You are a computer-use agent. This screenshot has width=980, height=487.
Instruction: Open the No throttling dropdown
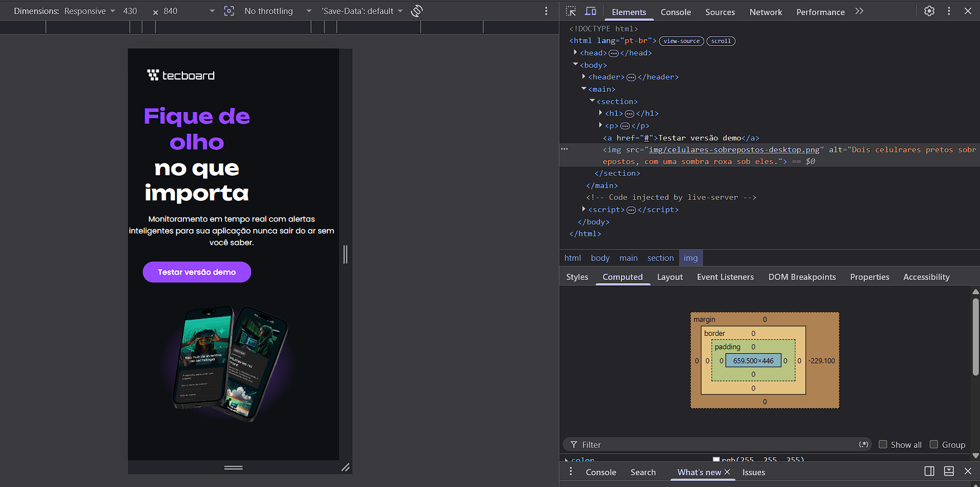coord(277,11)
